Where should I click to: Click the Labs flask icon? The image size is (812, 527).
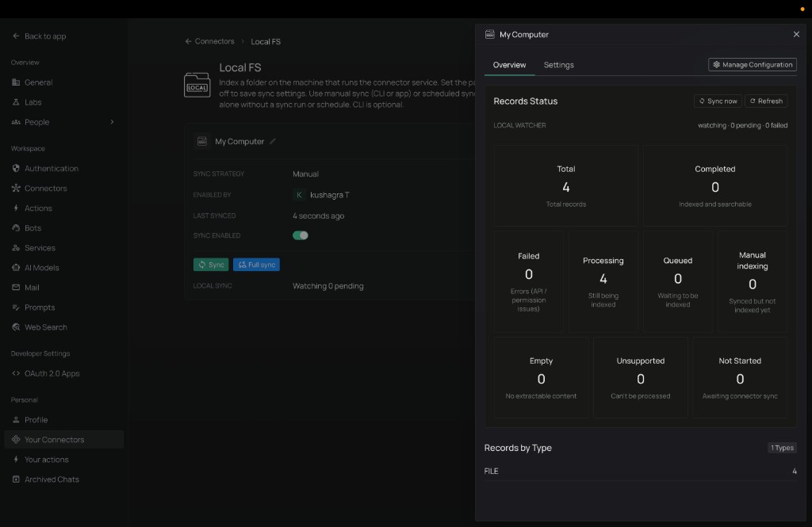(x=16, y=102)
